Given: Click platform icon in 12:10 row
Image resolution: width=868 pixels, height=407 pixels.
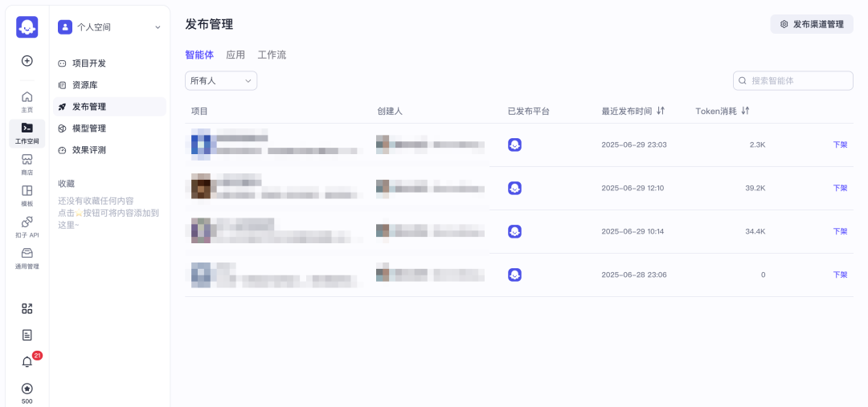Looking at the screenshot, I should (515, 188).
